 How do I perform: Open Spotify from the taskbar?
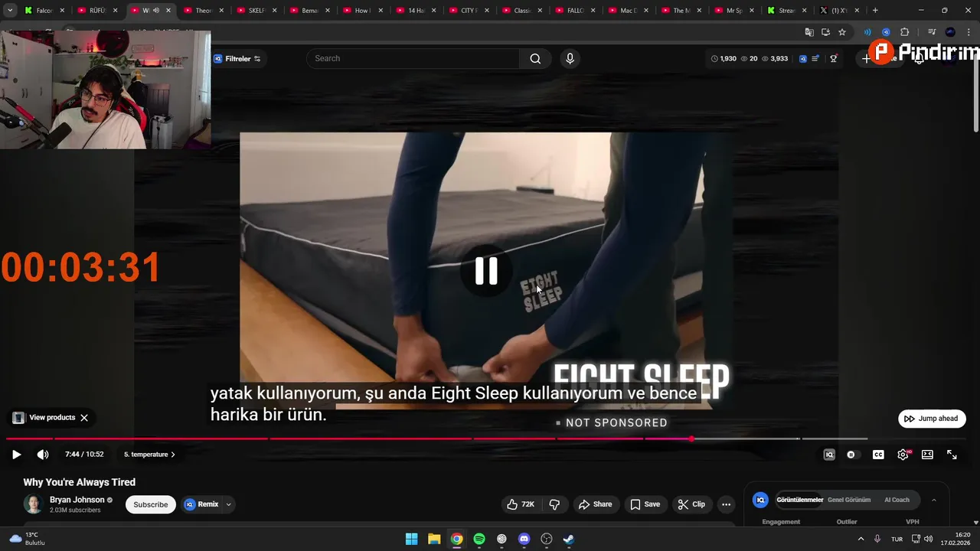tap(479, 539)
